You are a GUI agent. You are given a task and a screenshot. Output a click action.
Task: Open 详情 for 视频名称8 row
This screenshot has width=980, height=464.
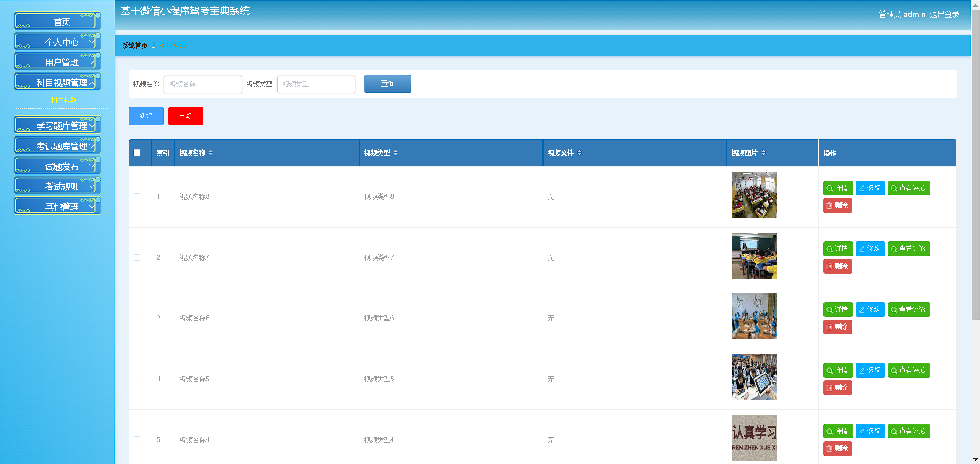838,188
